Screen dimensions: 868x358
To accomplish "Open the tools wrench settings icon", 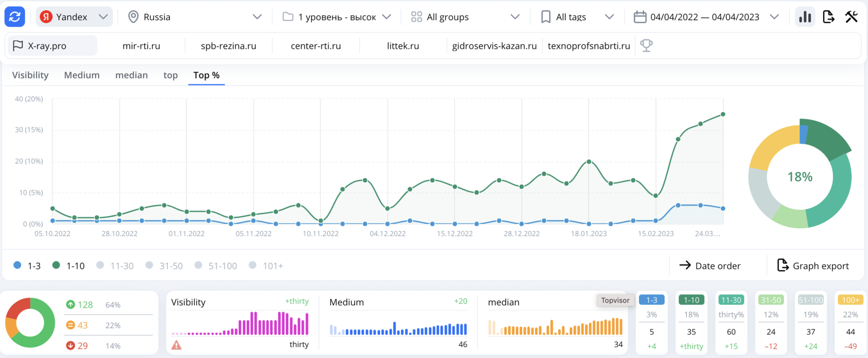I will 851,17.
